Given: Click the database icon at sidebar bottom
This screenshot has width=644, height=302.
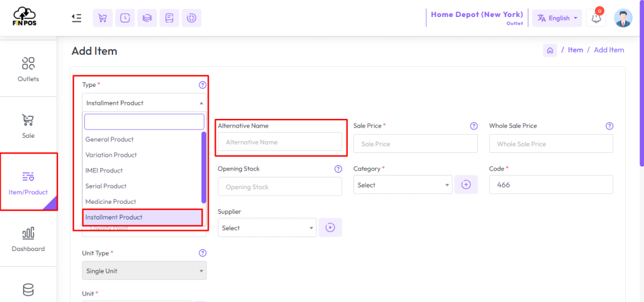Looking at the screenshot, I should pos(28,290).
